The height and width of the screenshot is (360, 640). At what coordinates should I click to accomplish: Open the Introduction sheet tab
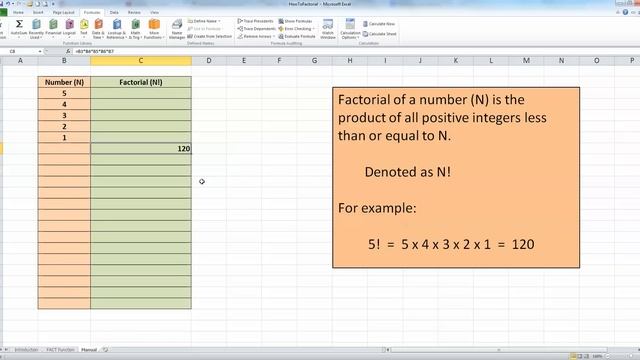pos(26,350)
